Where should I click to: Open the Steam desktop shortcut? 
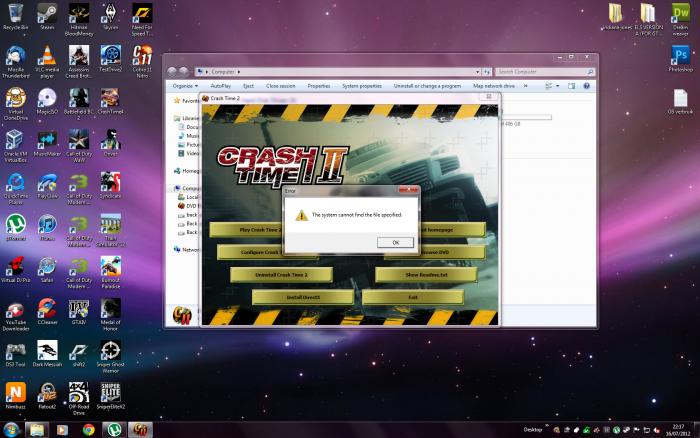coord(47,17)
